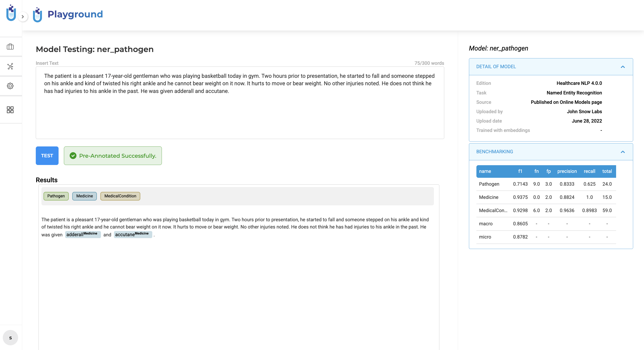Expand the sidebar with the arrow button
Screen dimensions: 644x350
(23, 17)
